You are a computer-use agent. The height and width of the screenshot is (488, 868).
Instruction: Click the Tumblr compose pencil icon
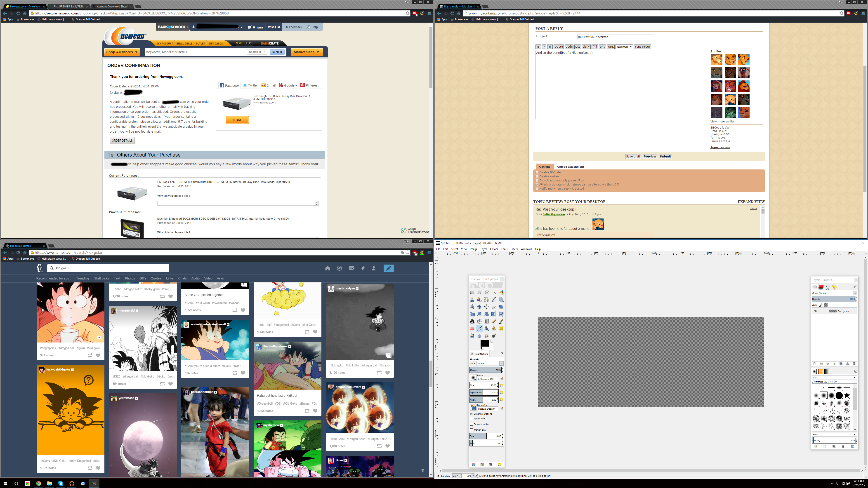tap(389, 268)
